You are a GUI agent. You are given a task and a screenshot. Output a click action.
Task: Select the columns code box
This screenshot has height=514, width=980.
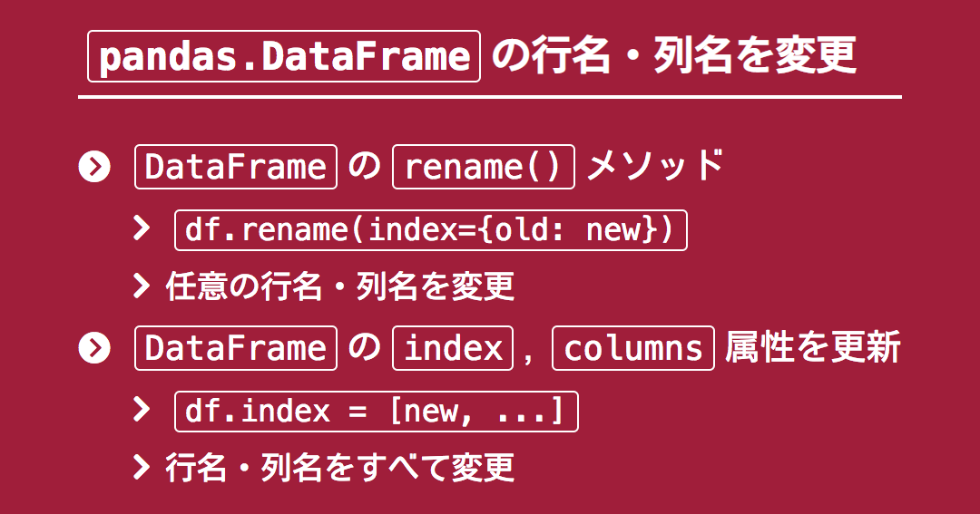tap(633, 348)
